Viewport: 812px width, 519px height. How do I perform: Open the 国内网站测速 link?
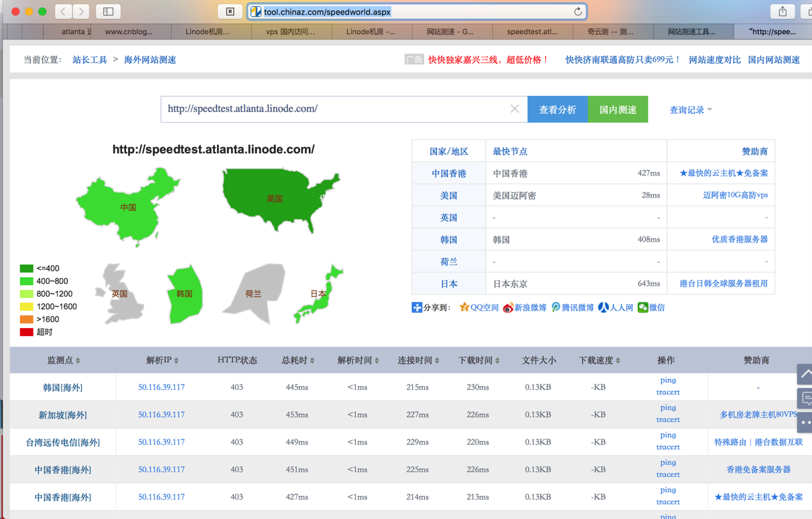point(774,60)
